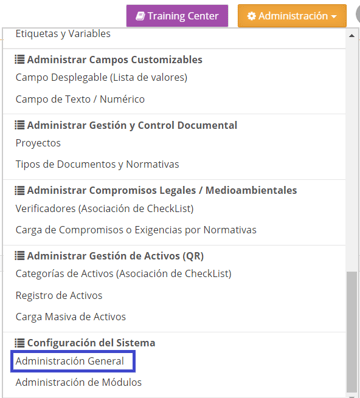Image resolution: width=360 pixels, height=398 pixels.
Task: Click the gear icon on Administración button
Action: [x=252, y=16]
